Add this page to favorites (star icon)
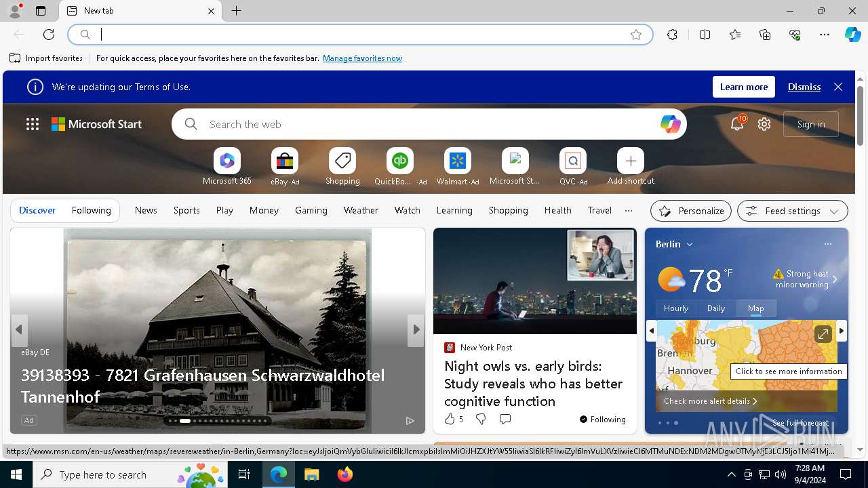 [x=636, y=35]
